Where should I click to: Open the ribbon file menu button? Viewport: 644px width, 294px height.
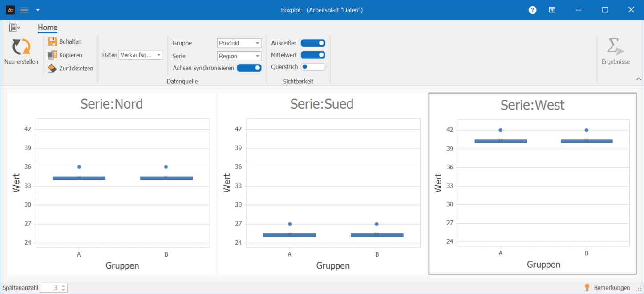click(14, 28)
